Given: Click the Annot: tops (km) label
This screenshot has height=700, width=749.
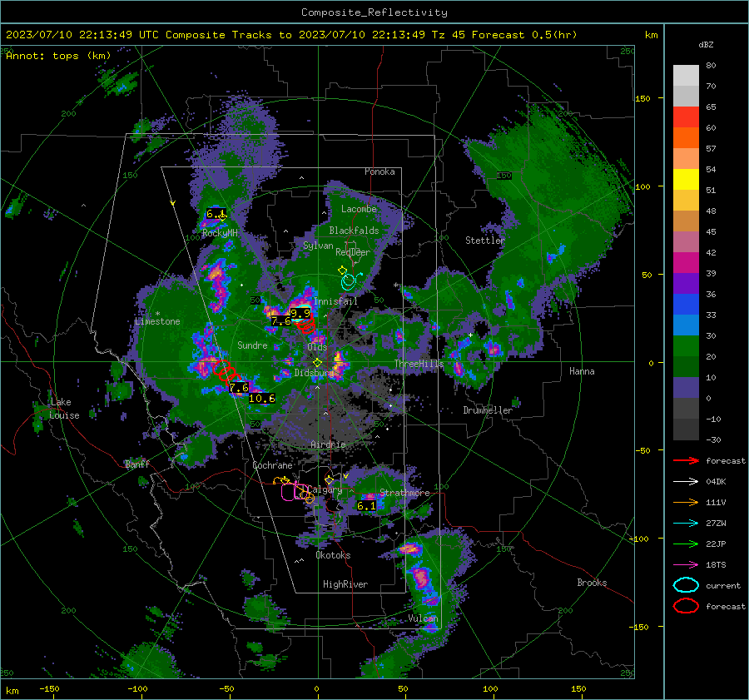Looking at the screenshot, I should (x=58, y=56).
